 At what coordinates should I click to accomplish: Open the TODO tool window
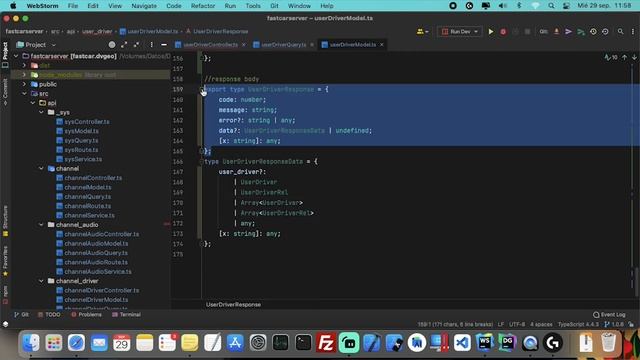point(49,314)
